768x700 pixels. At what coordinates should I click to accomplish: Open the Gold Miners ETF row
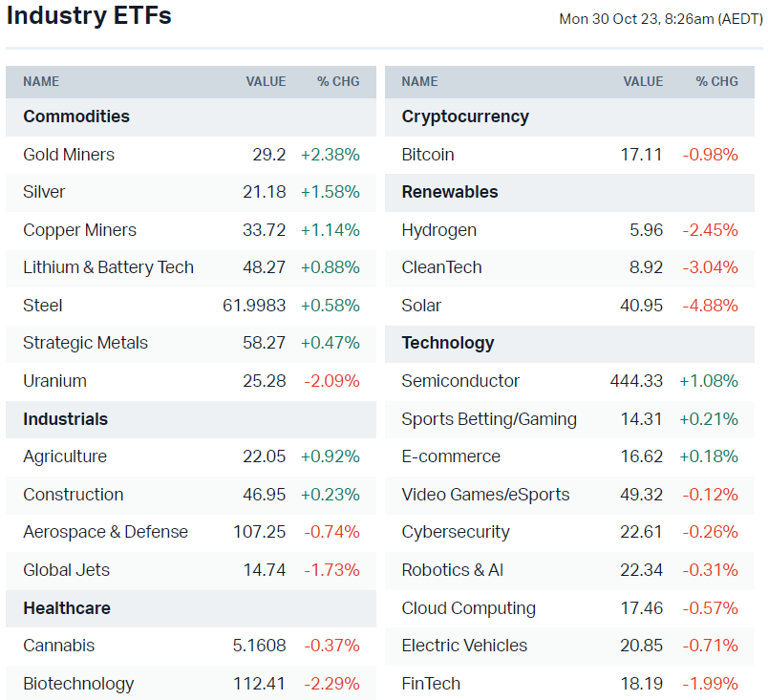point(69,155)
